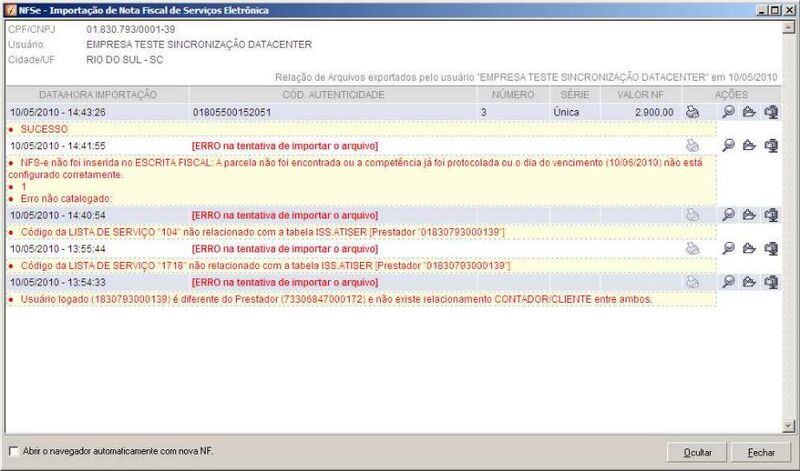Screen dimensions: 800x471
Task: Click the LISTA DE SERVIÇO "104" error text
Action: (263, 232)
